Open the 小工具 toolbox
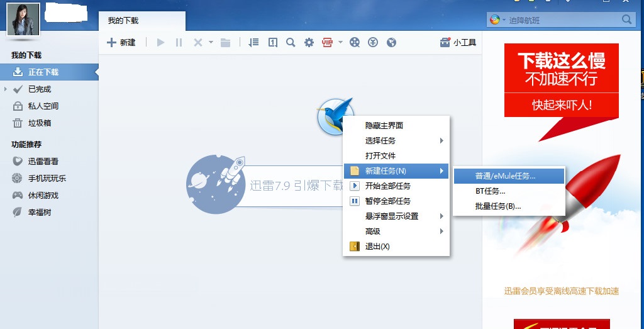Screen dimensions: 644x329 [458, 42]
